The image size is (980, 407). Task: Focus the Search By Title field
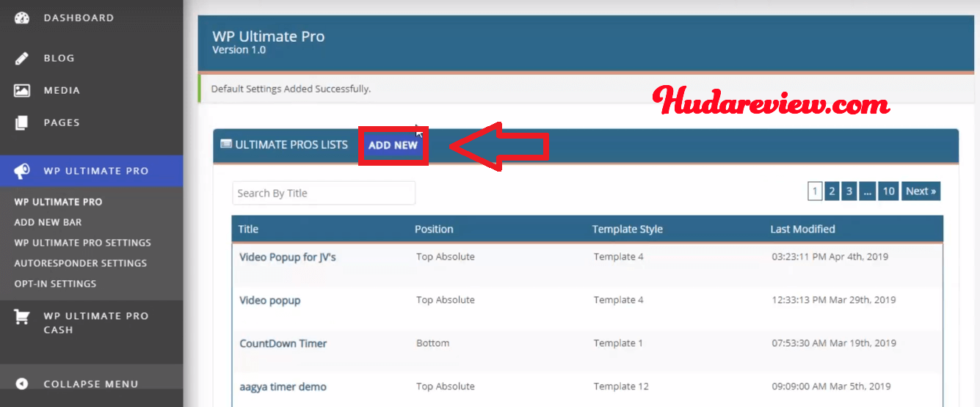tap(324, 193)
